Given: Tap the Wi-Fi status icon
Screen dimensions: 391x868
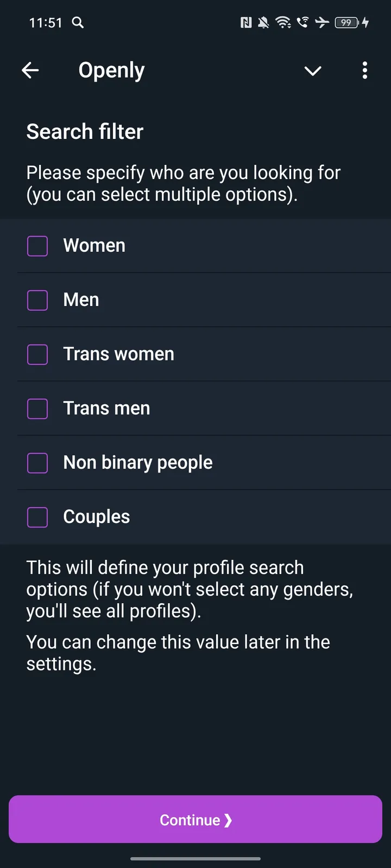Looking at the screenshot, I should point(283,22).
